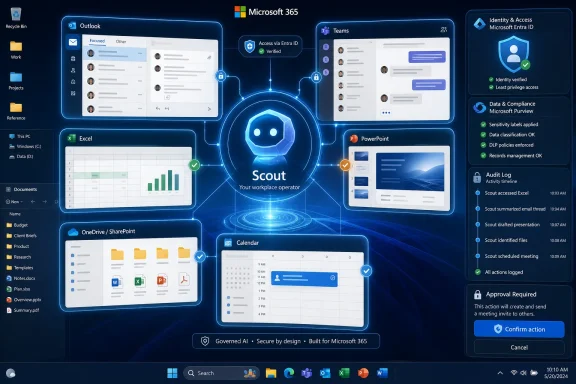Image resolution: width=576 pixels, height=384 pixels.
Task: Open 'Notes.docx' file in Documents list
Action: (x=21, y=278)
